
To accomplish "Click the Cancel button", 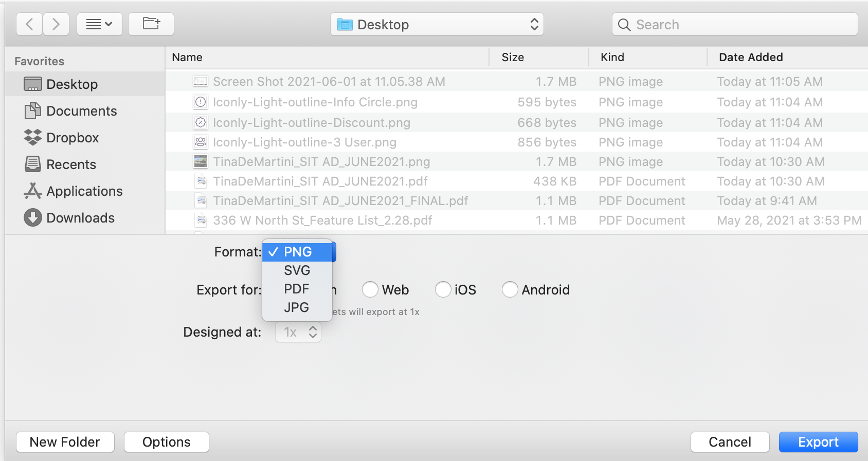I will 729,442.
